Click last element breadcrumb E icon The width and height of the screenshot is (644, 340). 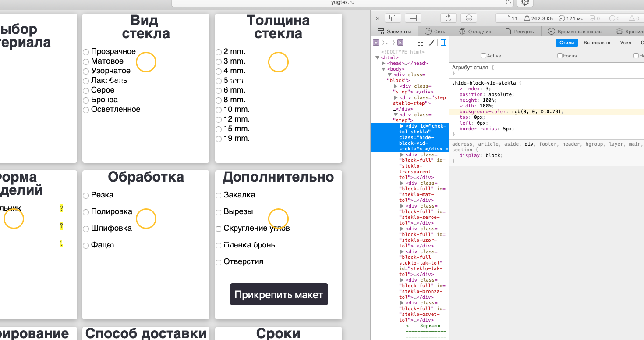(400, 43)
